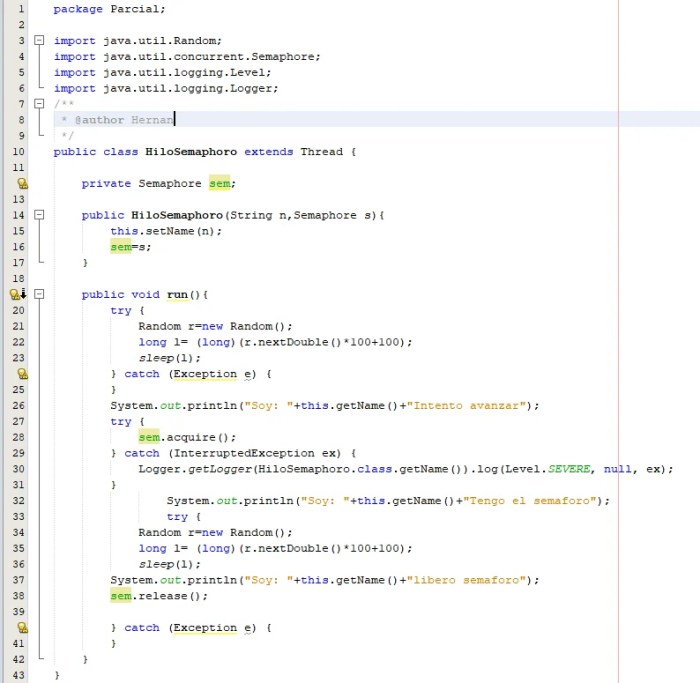Screen dimensions: 700x683
Task: Click the "try" keyword on line 33
Action: click(x=177, y=517)
